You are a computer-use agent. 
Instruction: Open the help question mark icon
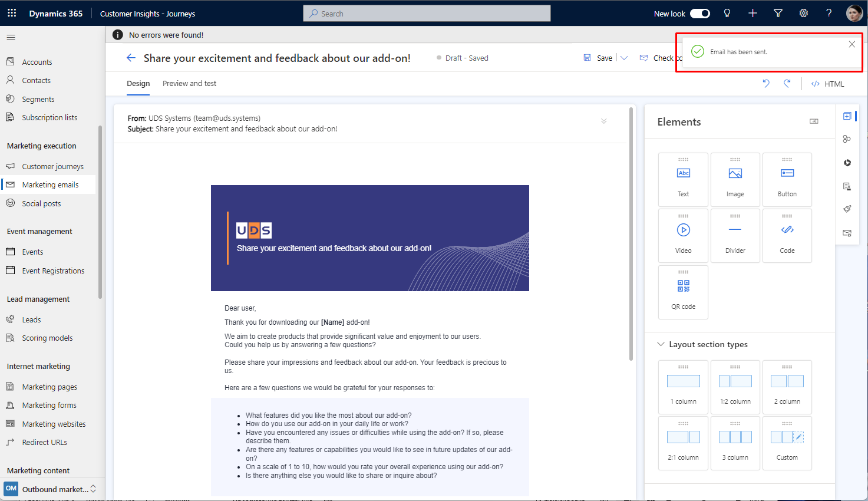(x=829, y=13)
